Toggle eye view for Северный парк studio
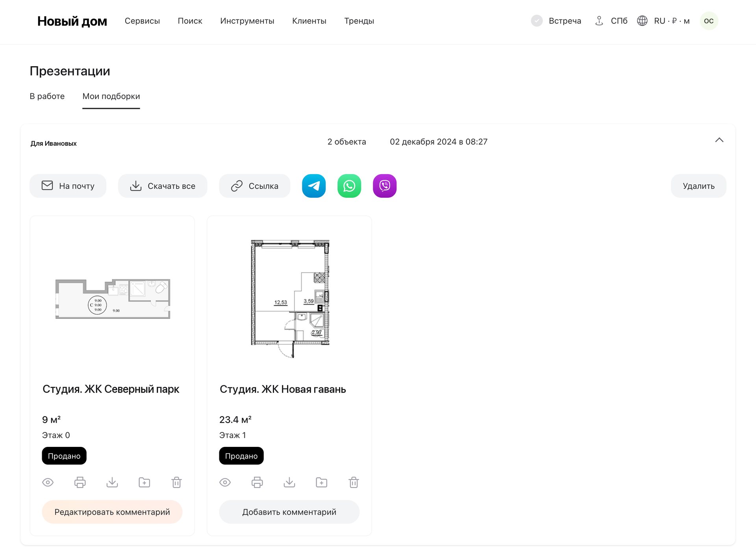 click(48, 482)
